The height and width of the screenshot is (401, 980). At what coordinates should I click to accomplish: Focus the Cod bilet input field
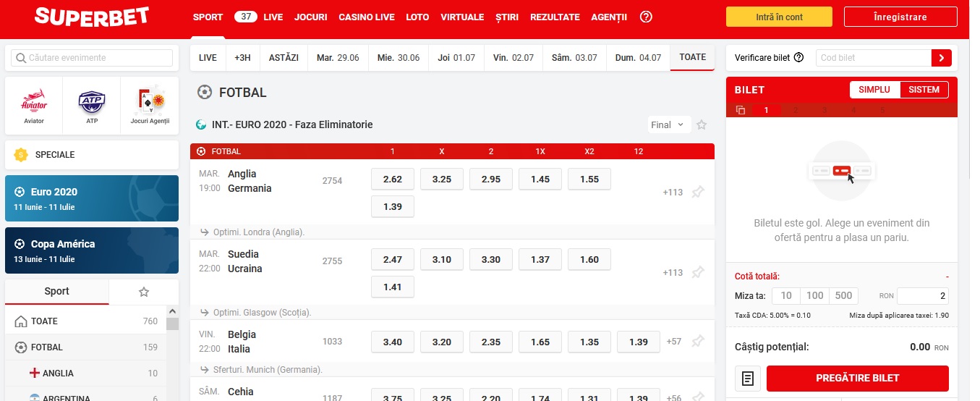[x=874, y=58]
